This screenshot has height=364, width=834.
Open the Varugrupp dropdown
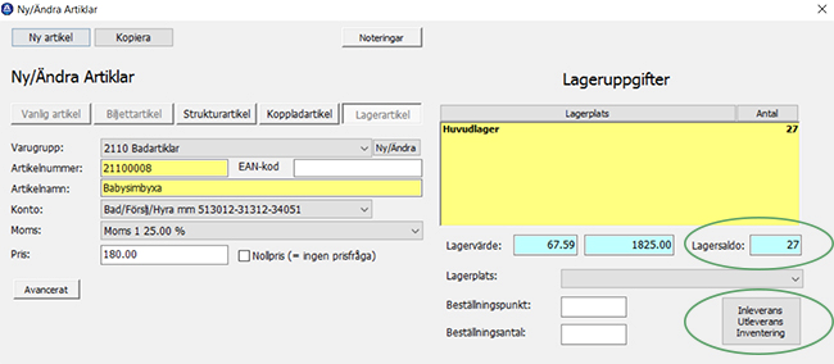coord(236,148)
